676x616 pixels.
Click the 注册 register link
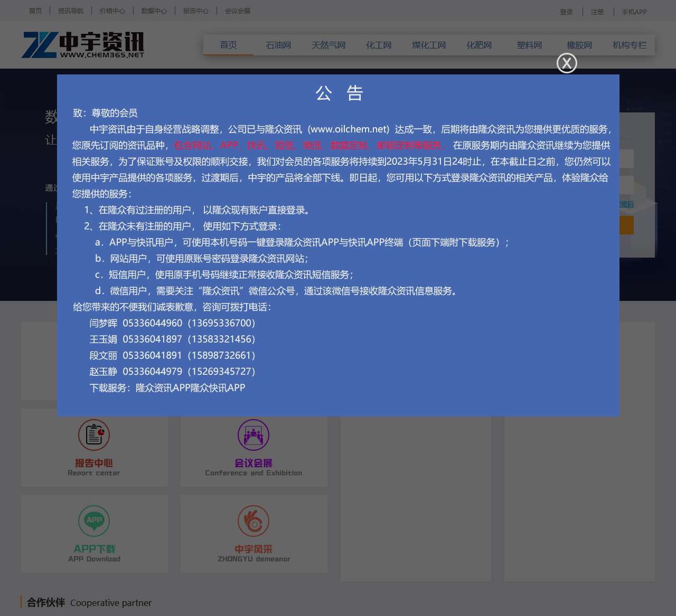597,12
